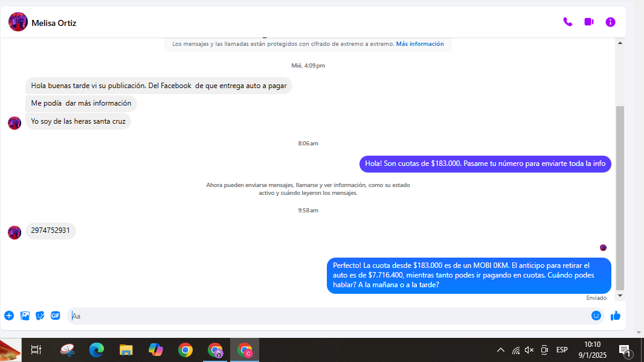
Task: Click the message input field
Action: pos(329,316)
